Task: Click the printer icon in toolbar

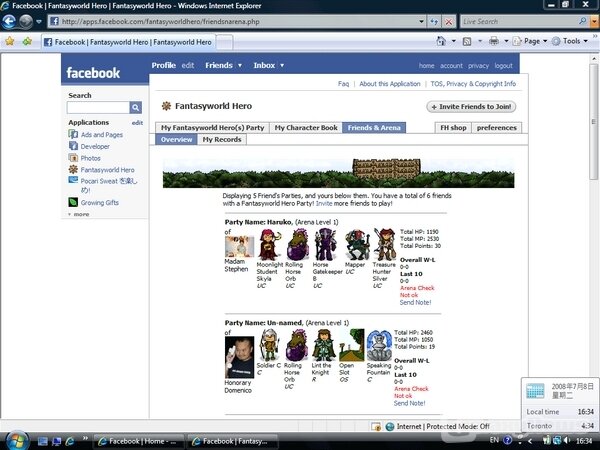Action: tap(493, 42)
